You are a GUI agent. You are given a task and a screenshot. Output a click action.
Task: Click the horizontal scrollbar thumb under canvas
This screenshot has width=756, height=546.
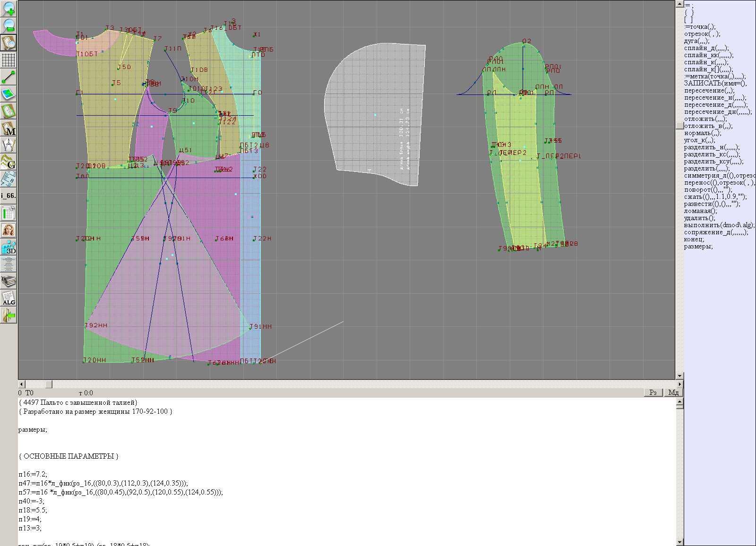[x=49, y=384]
